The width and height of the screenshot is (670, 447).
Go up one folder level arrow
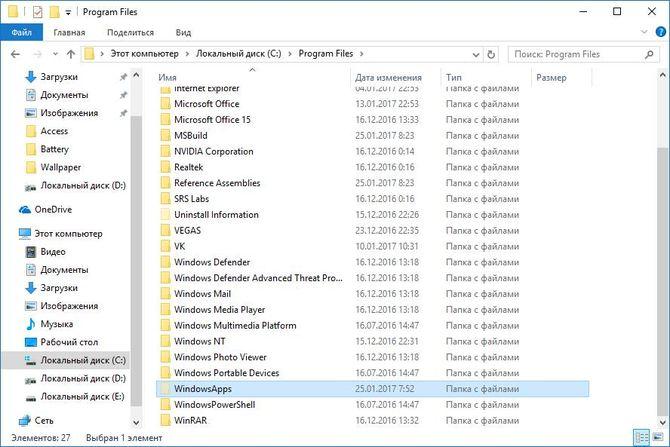(71, 54)
